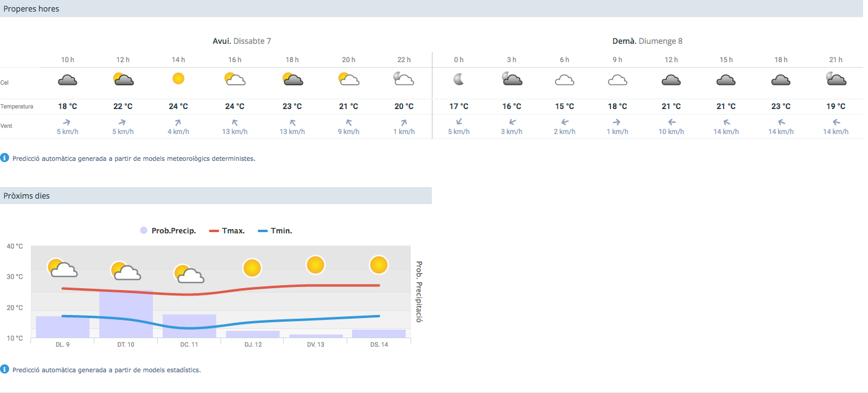Click the info icon beside the 'models deterministes' note
Screen dimensions: 868x393
tap(5, 158)
